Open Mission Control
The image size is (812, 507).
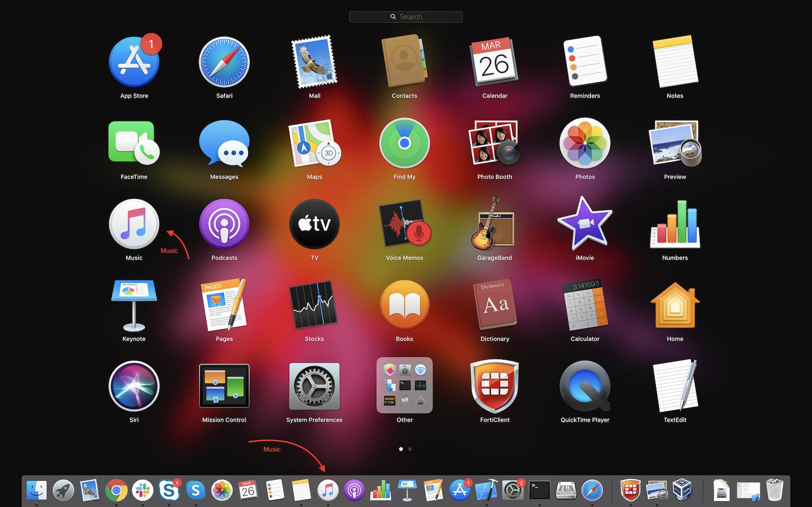(x=224, y=386)
